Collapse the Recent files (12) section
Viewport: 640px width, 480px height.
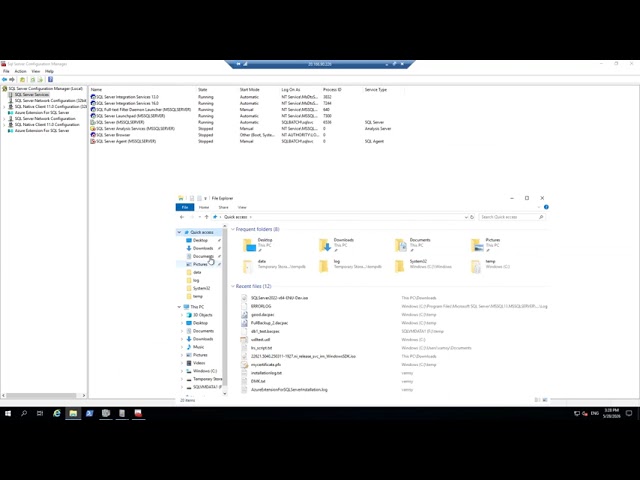click(x=233, y=287)
